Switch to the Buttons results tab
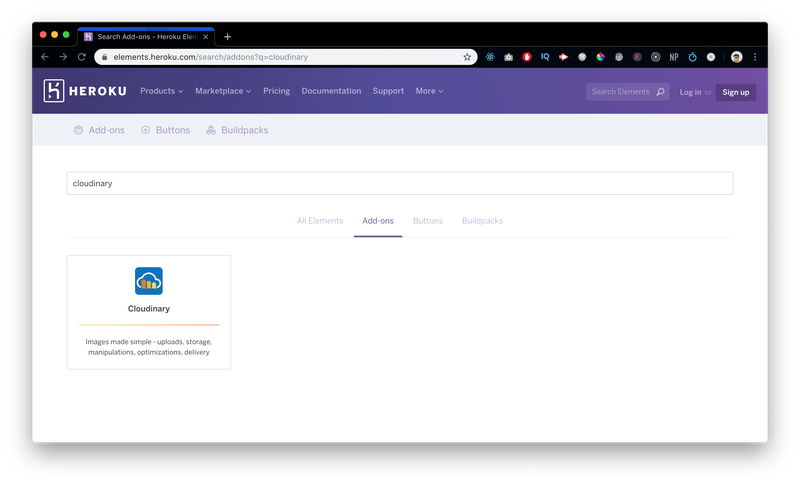This screenshot has width=800, height=485. (428, 221)
